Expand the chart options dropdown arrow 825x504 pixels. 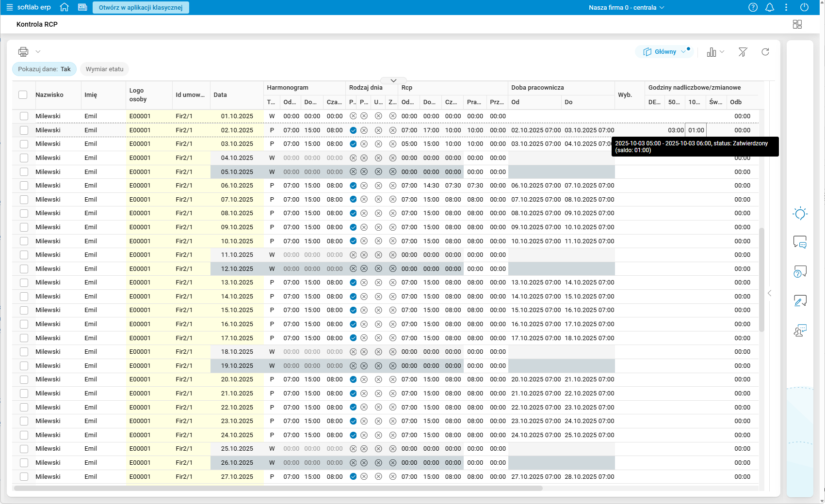tap(722, 52)
